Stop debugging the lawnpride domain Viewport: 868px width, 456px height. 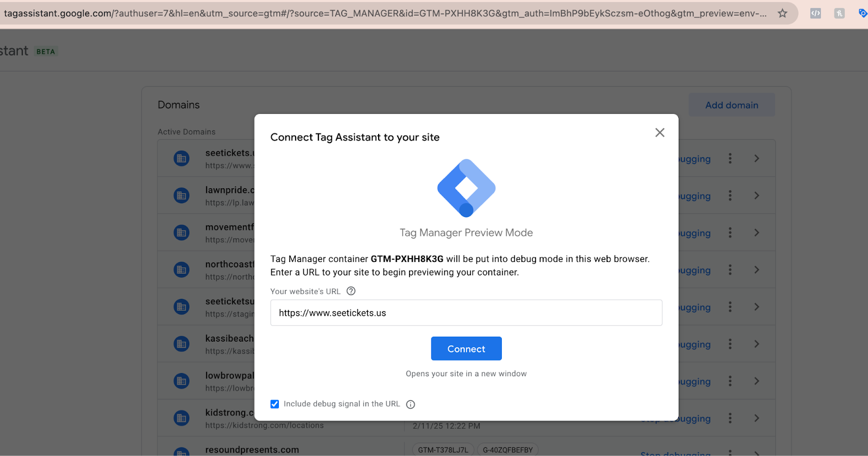tap(694, 196)
